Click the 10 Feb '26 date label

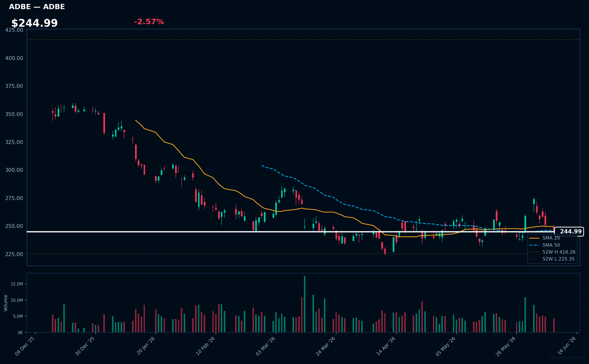point(205,346)
